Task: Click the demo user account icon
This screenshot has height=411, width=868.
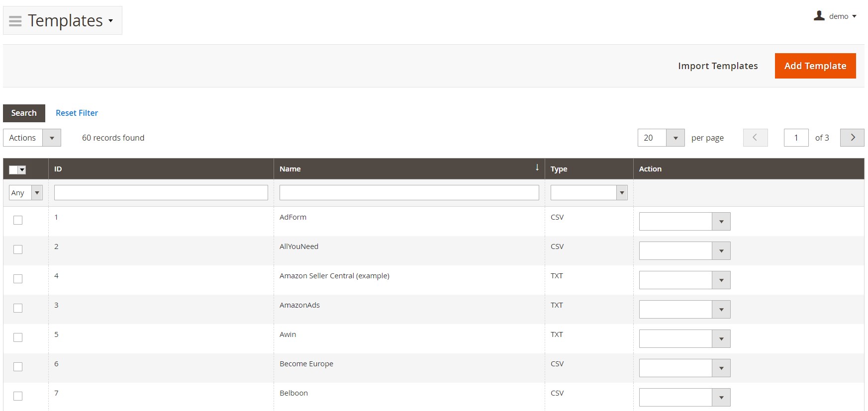Action: pos(819,16)
